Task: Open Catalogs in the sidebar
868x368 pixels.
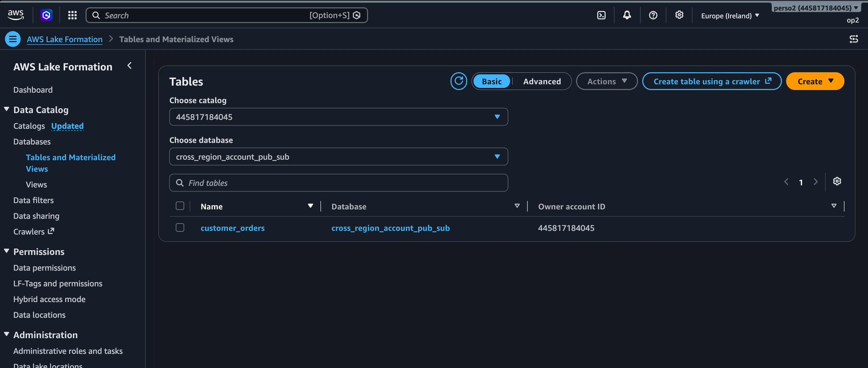Action: pos(29,126)
